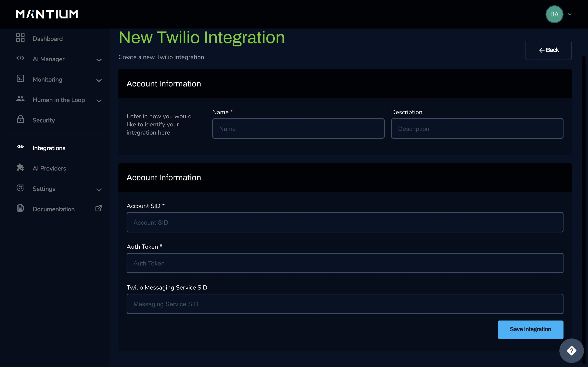Click the Mantium logo
588x367 pixels.
tap(47, 14)
